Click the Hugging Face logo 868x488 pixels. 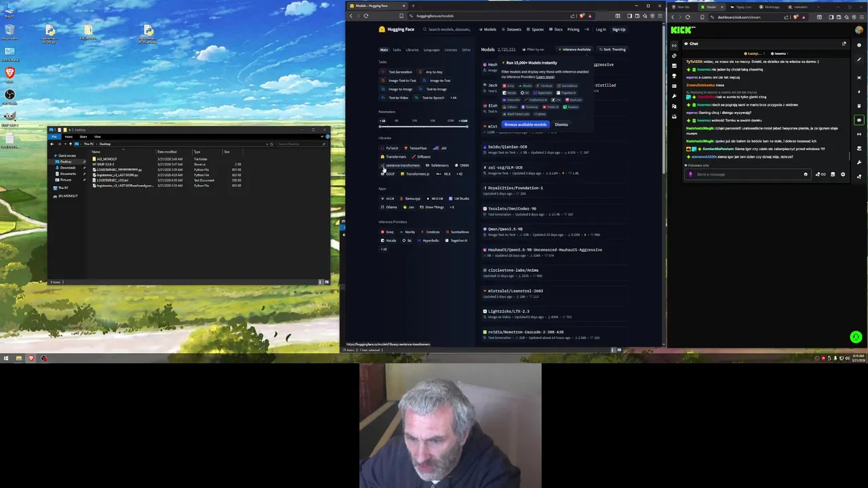[396, 29]
